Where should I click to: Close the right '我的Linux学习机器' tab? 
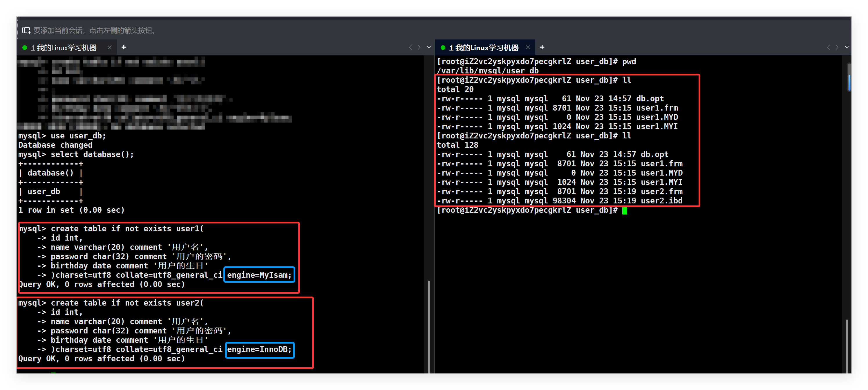click(528, 48)
